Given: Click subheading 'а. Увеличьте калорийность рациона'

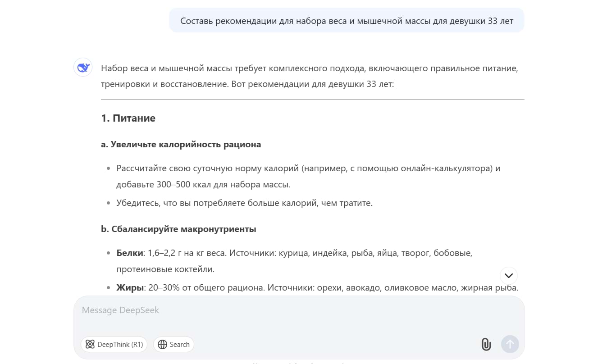Looking at the screenshot, I should point(181,145).
